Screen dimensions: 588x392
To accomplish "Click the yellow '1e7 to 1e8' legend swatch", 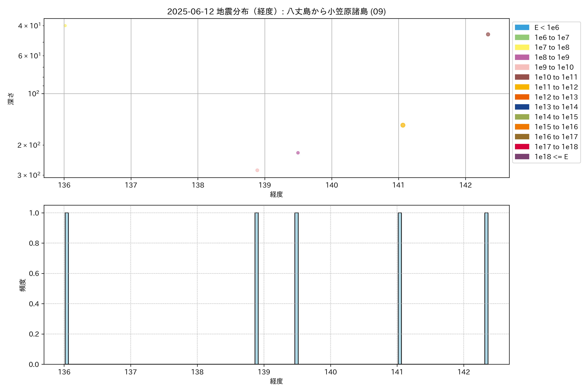I will tap(522, 48).
